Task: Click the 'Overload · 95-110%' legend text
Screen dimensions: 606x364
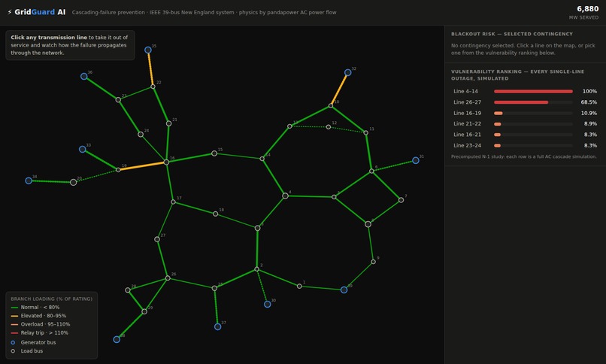Action: (45, 324)
